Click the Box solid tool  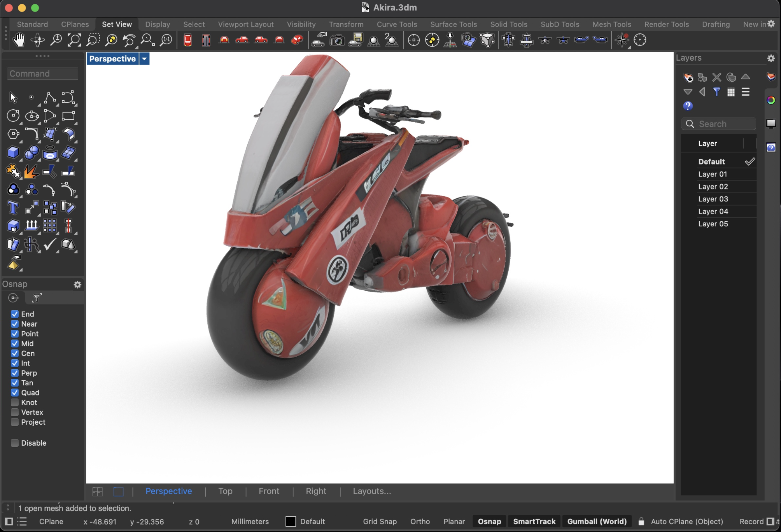click(13, 152)
